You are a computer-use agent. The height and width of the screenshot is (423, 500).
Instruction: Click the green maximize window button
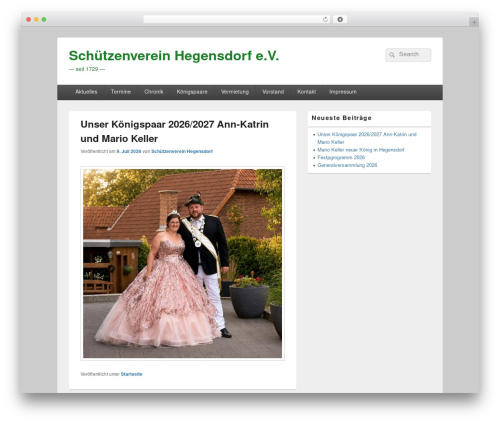(x=44, y=19)
